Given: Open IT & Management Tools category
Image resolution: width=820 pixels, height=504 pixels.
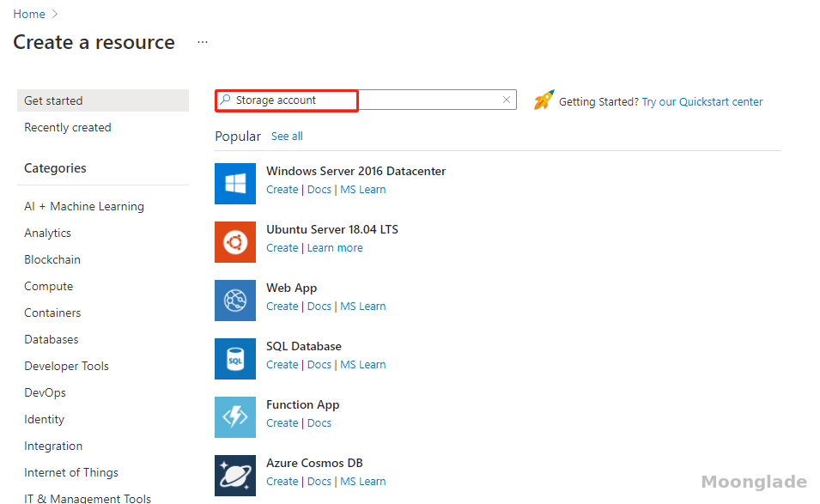Looking at the screenshot, I should coord(87,498).
